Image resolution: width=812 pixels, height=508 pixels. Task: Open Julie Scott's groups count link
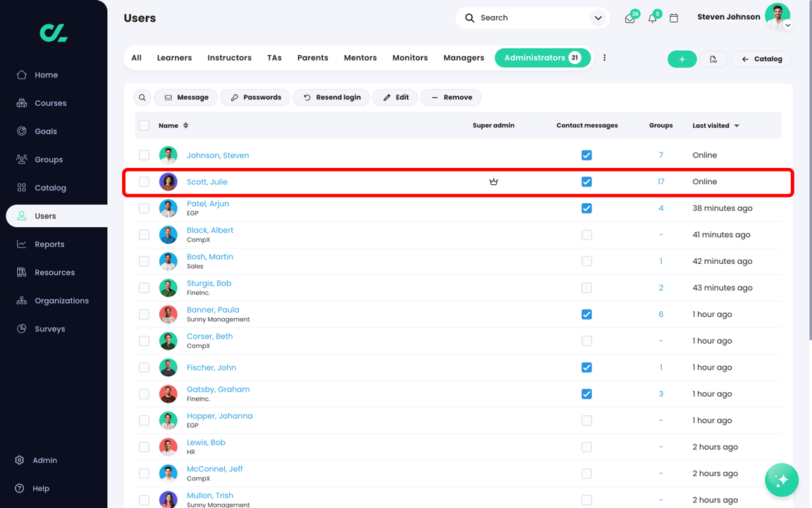point(660,181)
